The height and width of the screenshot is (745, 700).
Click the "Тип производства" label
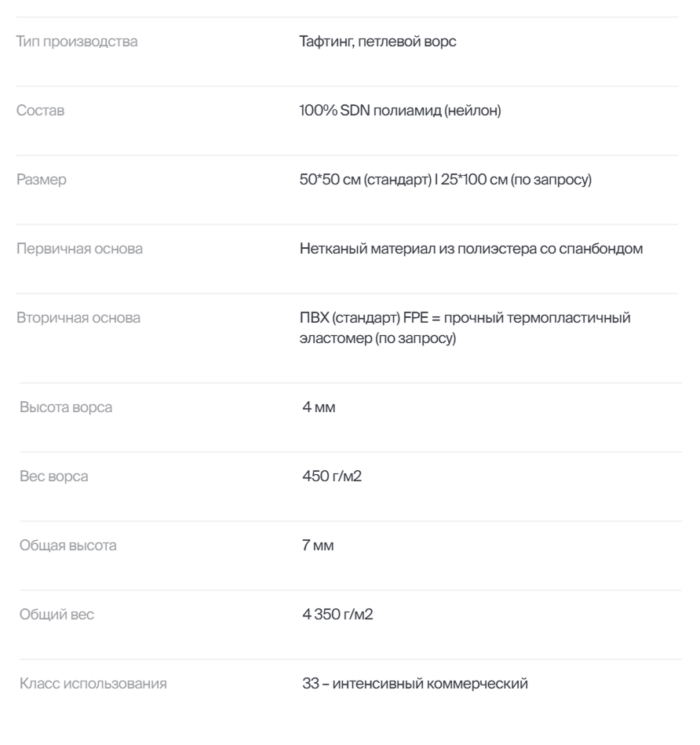[x=77, y=42]
